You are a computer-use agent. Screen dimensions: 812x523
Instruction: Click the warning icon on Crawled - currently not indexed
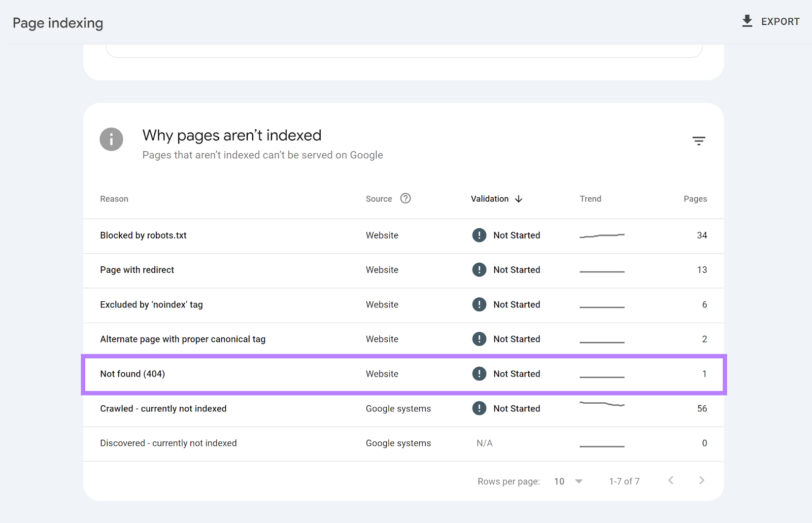479,408
